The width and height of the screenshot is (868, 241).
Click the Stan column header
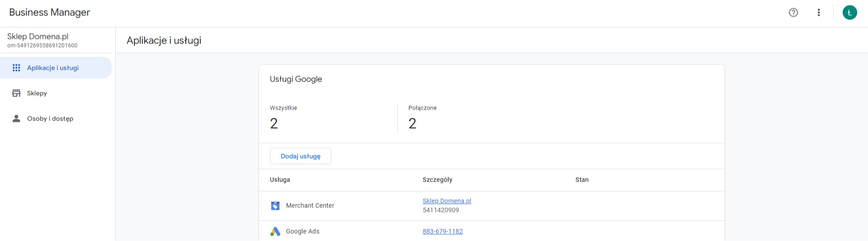click(582, 180)
